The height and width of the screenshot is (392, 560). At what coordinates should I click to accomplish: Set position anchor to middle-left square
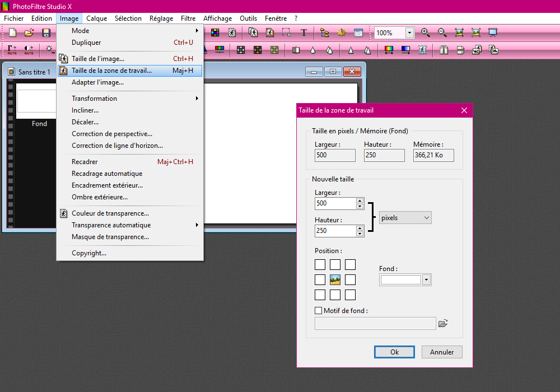[x=320, y=279]
